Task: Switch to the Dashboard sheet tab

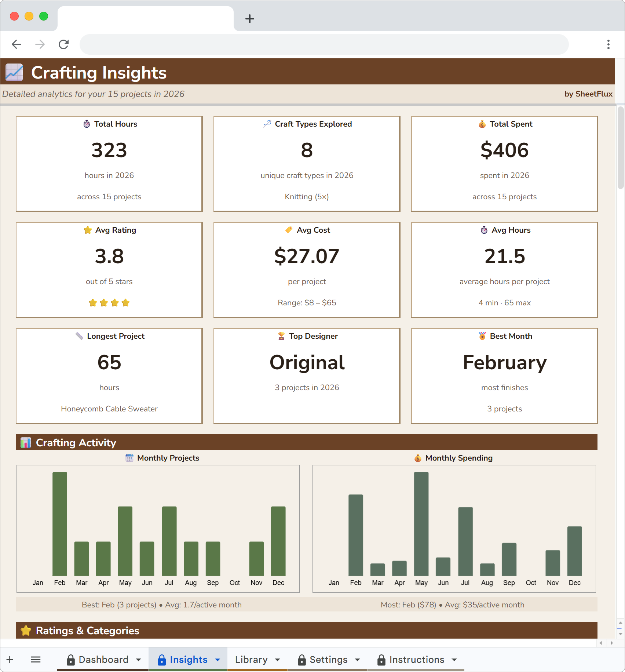Action: click(104, 659)
